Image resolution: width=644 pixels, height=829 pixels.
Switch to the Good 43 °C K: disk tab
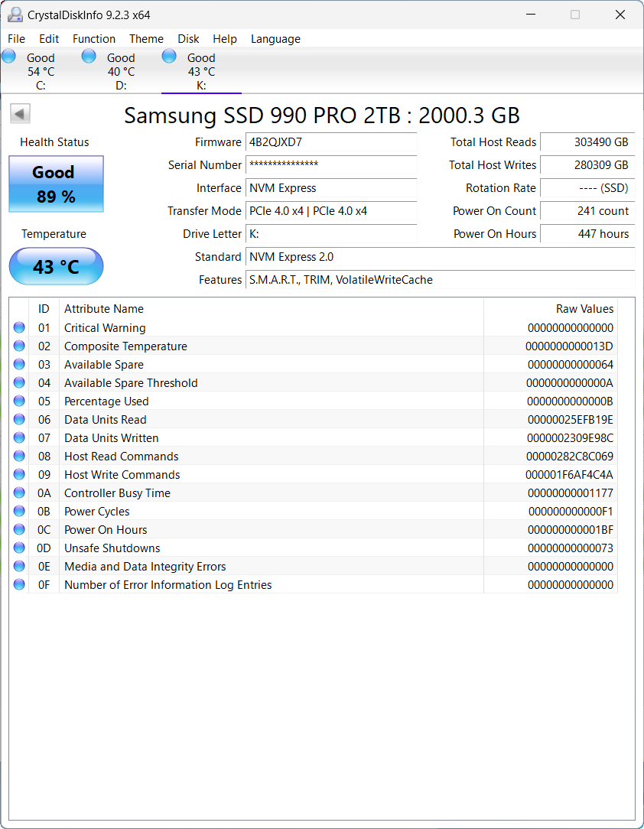click(x=201, y=71)
